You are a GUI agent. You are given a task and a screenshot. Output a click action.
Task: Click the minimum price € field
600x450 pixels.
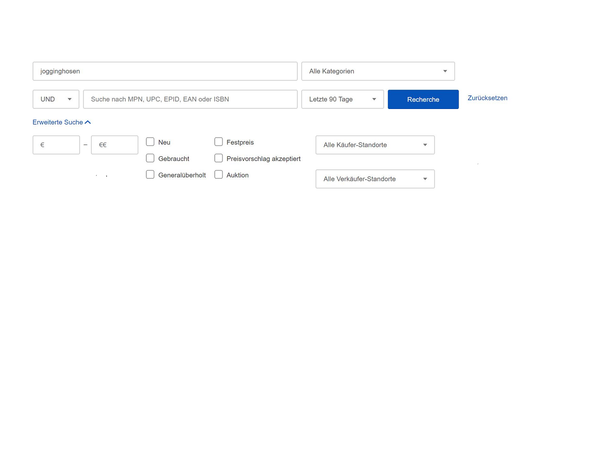coord(56,145)
